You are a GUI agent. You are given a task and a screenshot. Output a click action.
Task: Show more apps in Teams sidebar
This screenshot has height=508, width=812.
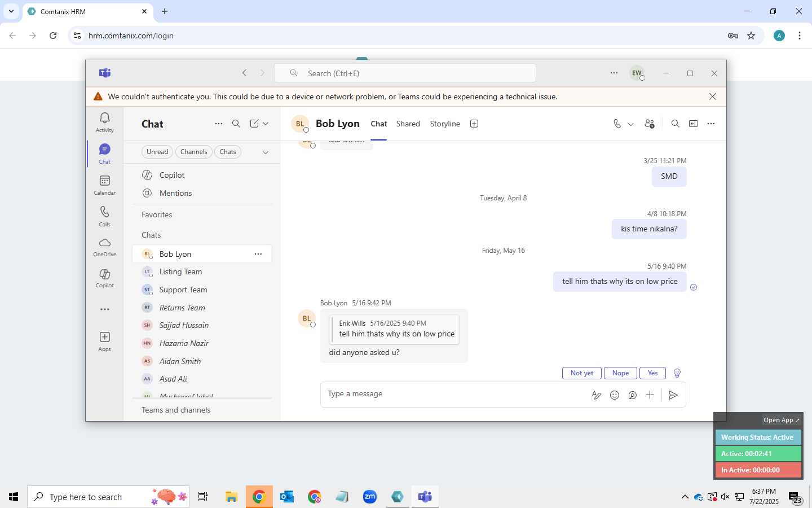[104, 309]
